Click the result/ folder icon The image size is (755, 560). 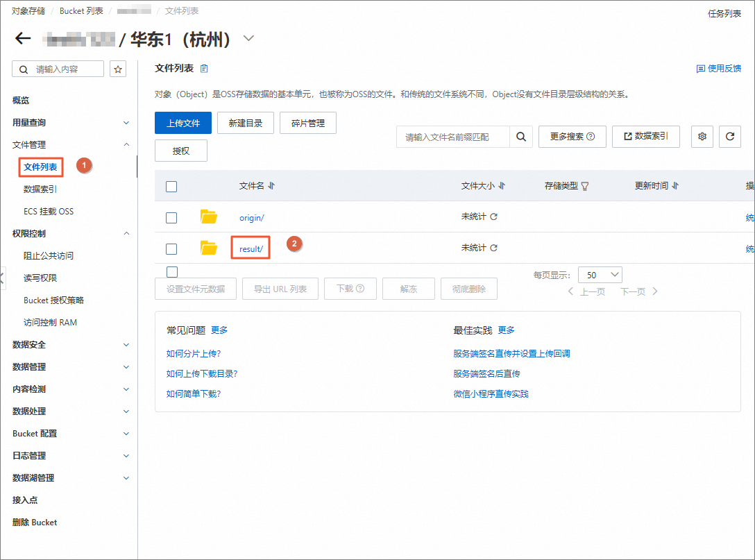pos(208,248)
